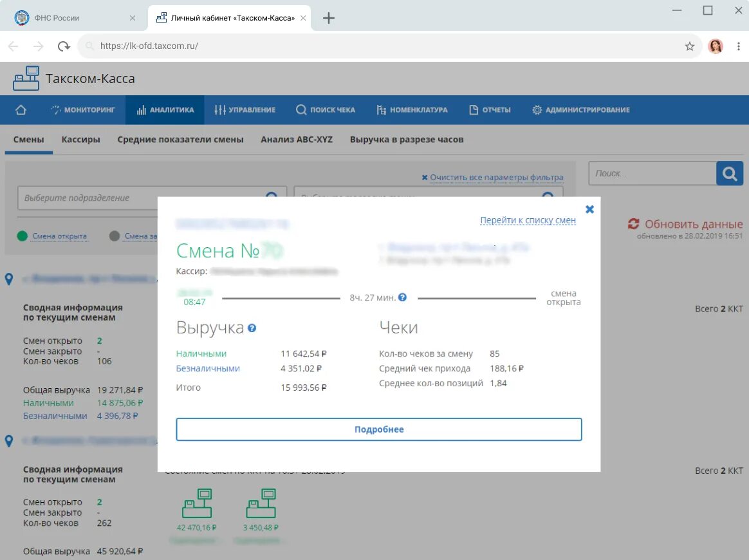Screen dimensions: 749x560
Task: Open the Администрирование menu
Action: 581,110
